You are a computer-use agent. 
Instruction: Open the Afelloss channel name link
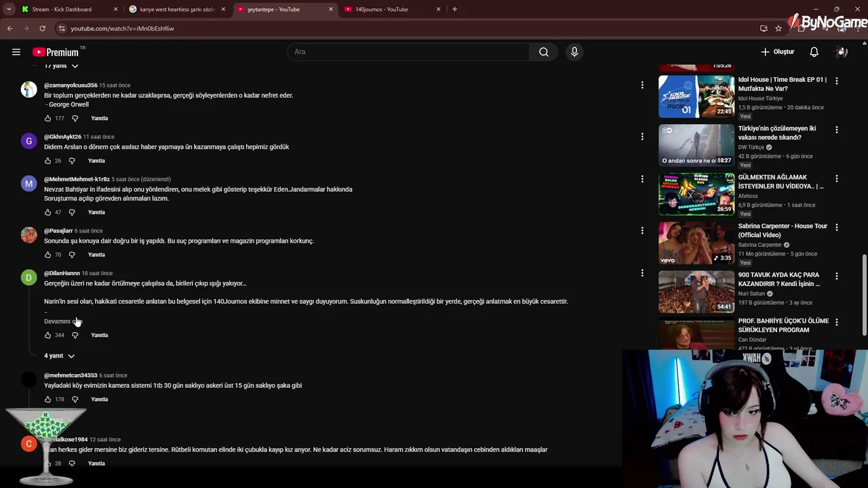coord(749,196)
